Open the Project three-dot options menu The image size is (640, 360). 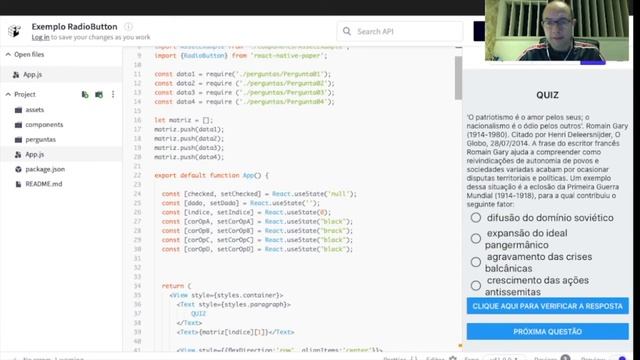point(113,94)
